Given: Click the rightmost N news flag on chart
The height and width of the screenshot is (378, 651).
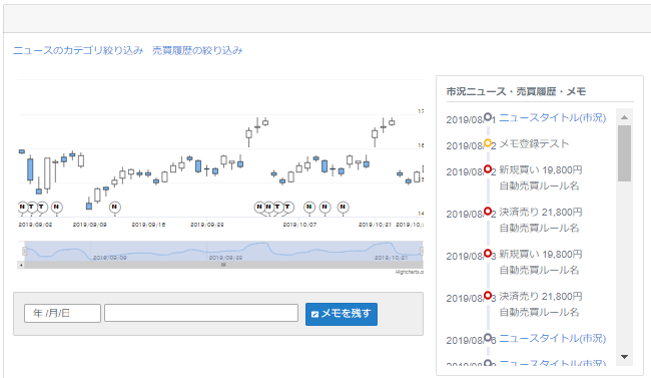Looking at the screenshot, I should 343,207.
